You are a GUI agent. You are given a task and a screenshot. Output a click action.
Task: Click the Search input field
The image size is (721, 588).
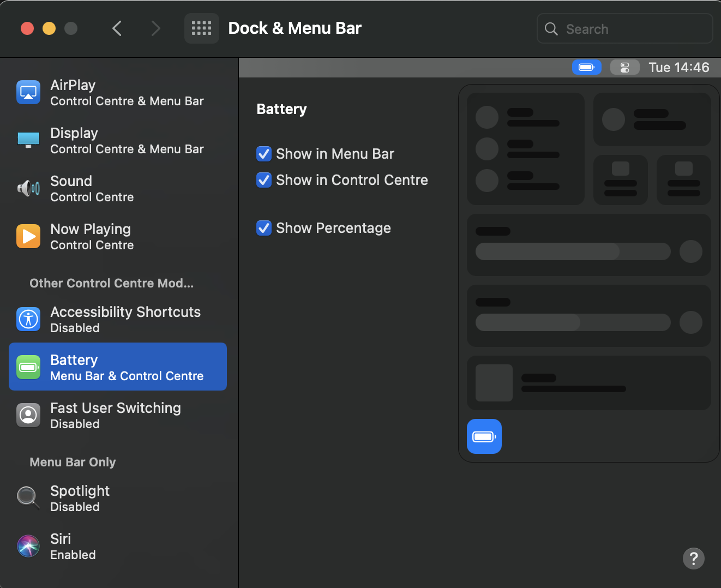[625, 28]
